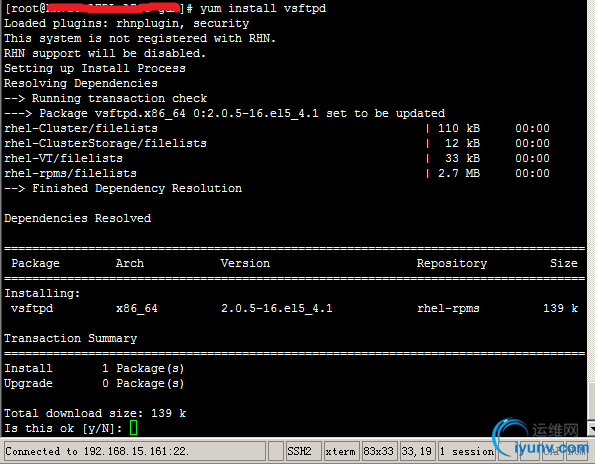Click 'rhel-Cluster/filelists' entry
This screenshot has height=464, width=595.
click(81, 128)
